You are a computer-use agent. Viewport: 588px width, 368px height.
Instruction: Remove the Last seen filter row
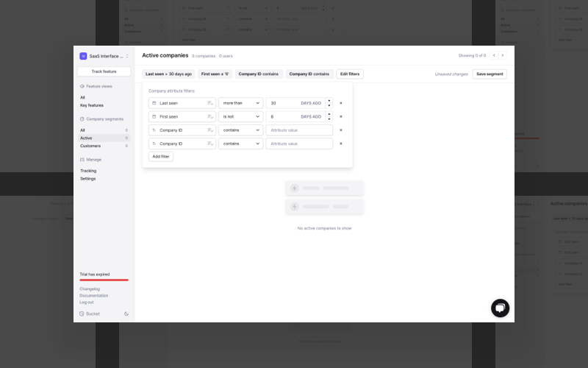coord(341,103)
